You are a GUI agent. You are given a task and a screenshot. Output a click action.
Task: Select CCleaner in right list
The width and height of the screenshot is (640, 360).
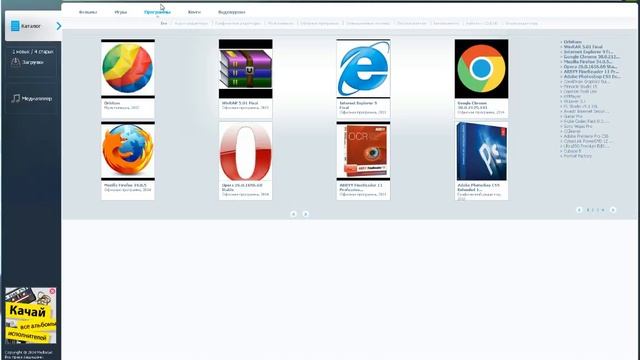pos(571,131)
